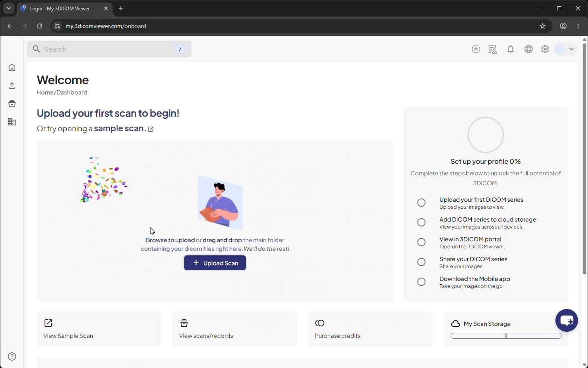The image size is (588, 368).
Task: Click the My Scan Storage progress bar
Action: (506, 336)
